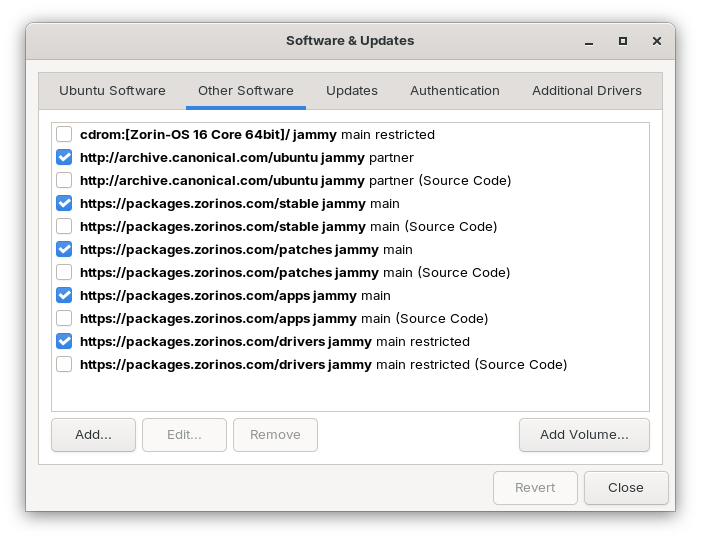Enable canonical partner Source Code repository
Image resolution: width=701 pixels, height=540 pixels.
[64, 180]
